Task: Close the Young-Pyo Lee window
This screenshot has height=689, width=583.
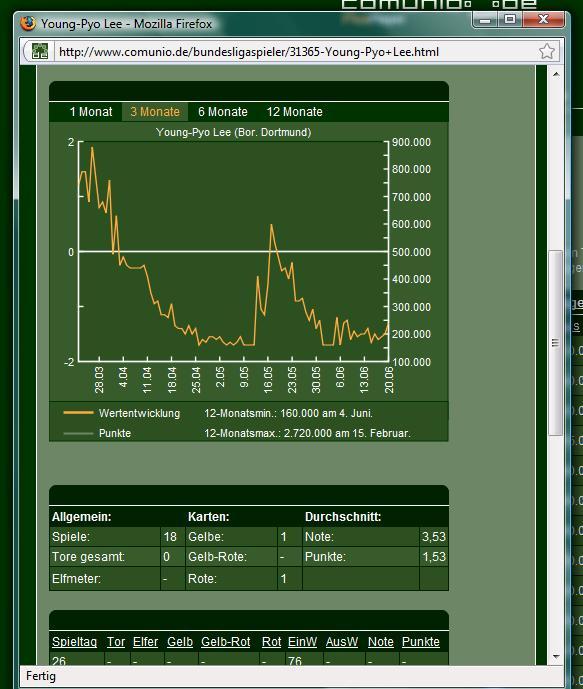Action: pos(543,20)
